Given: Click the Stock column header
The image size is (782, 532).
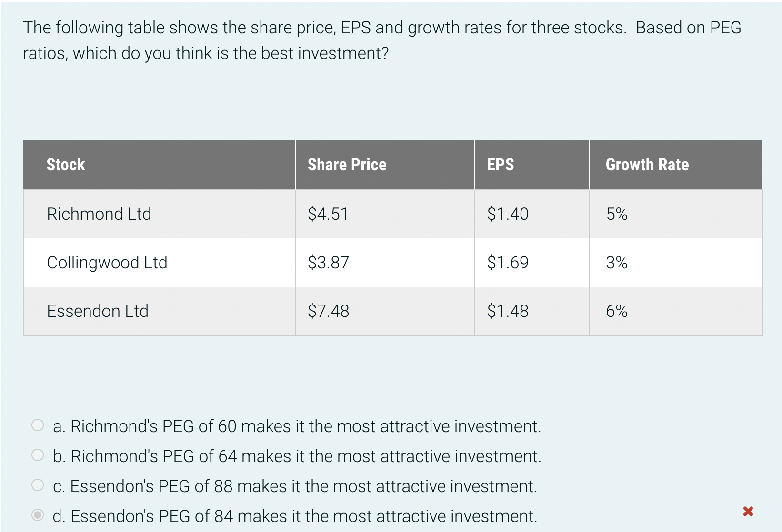Looking at the screenshot, I should pos(65,164).
